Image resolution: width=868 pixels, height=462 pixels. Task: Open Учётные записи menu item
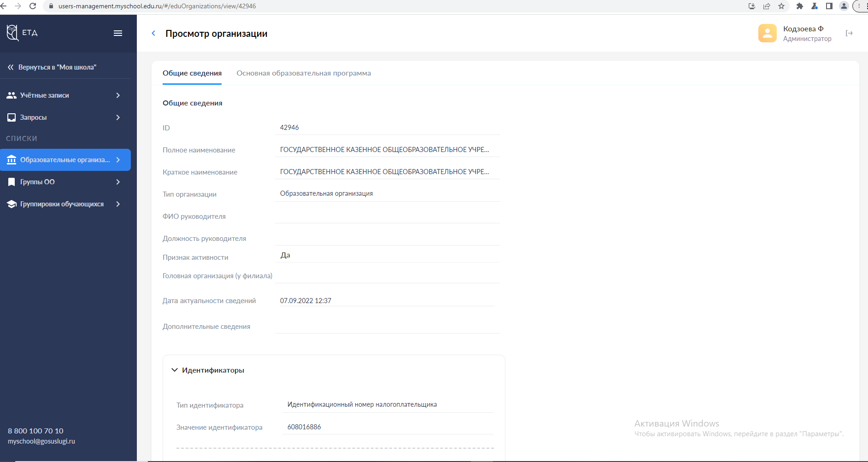point(65,95)
